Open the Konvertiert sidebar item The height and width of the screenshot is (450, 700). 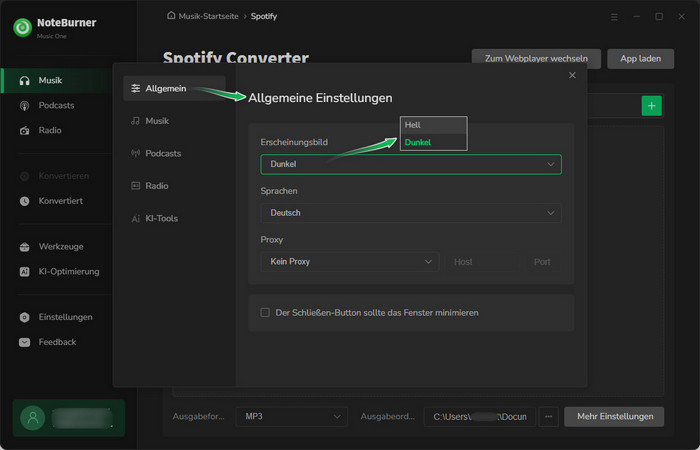(60, 201)
